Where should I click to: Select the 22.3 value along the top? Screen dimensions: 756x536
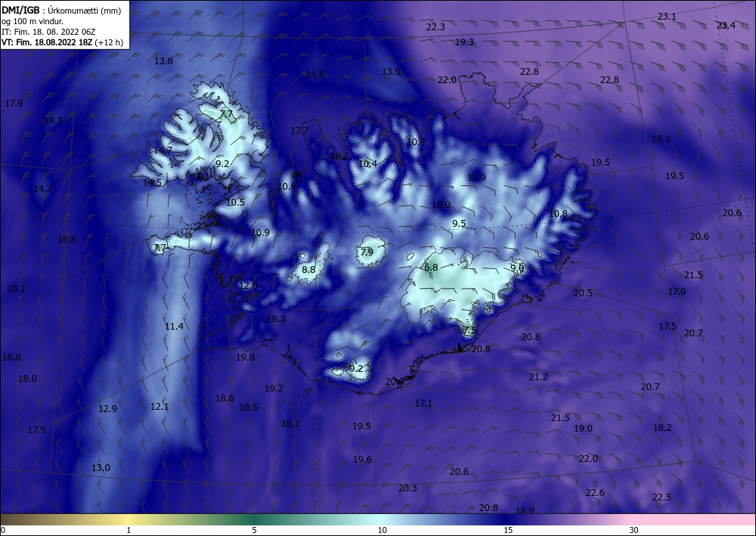(x=435, y=27)
